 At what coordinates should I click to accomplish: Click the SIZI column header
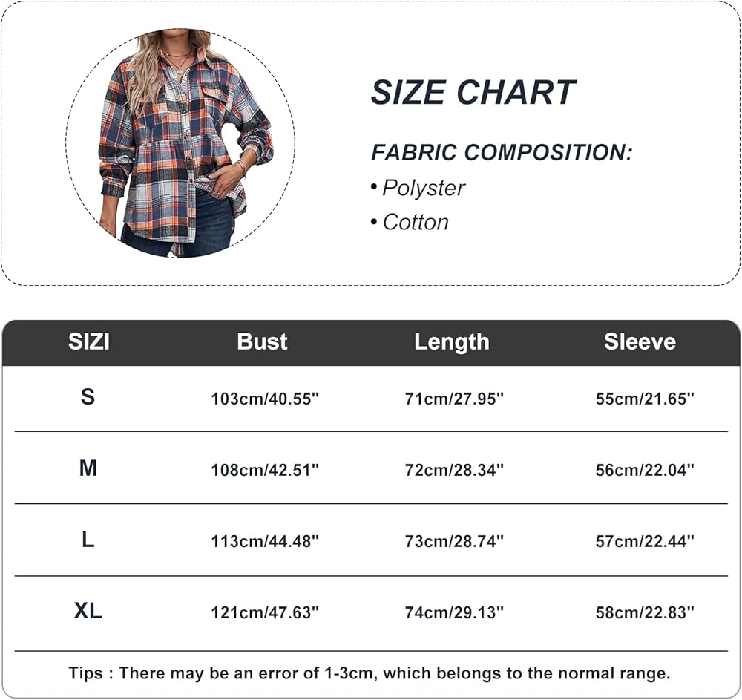tap(89, 341)
